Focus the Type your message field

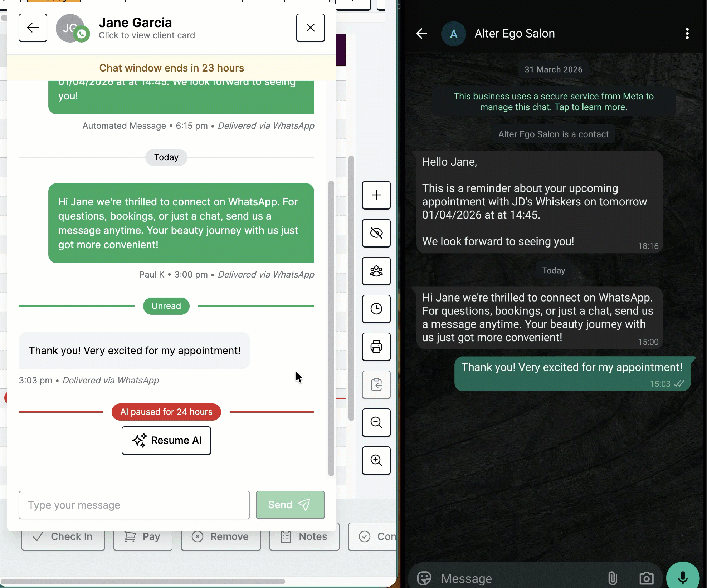coord(134,505)
